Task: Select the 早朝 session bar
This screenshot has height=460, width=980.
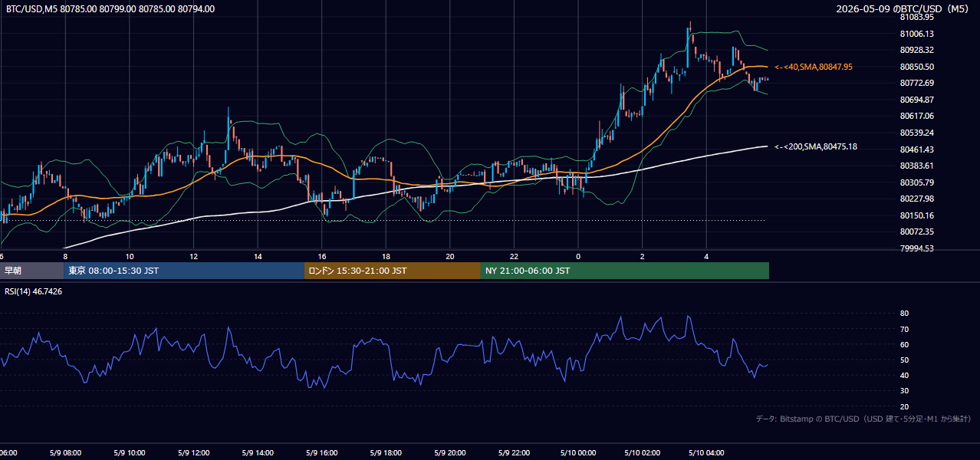Action: pyautogui.click(x=32, y=271)
